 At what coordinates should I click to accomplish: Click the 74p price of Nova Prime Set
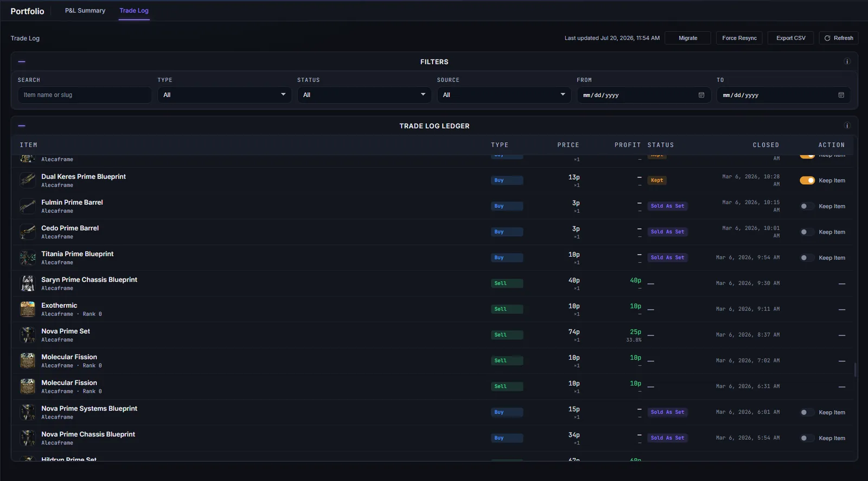tap(574, 332)
